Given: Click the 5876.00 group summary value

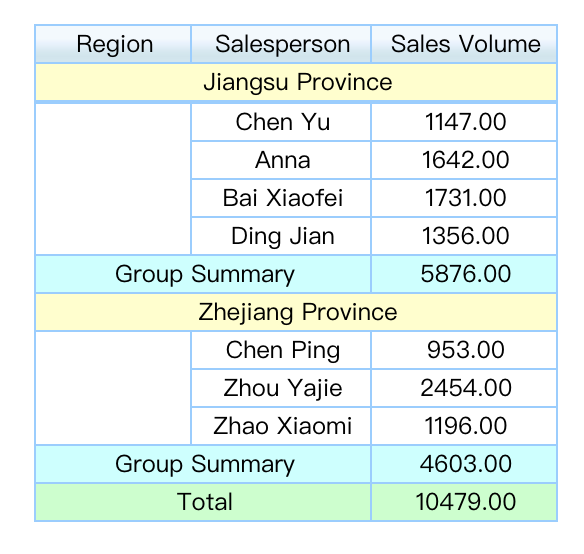Looking at the screenshot, I should pyautogui.click(x=464, y=274).
